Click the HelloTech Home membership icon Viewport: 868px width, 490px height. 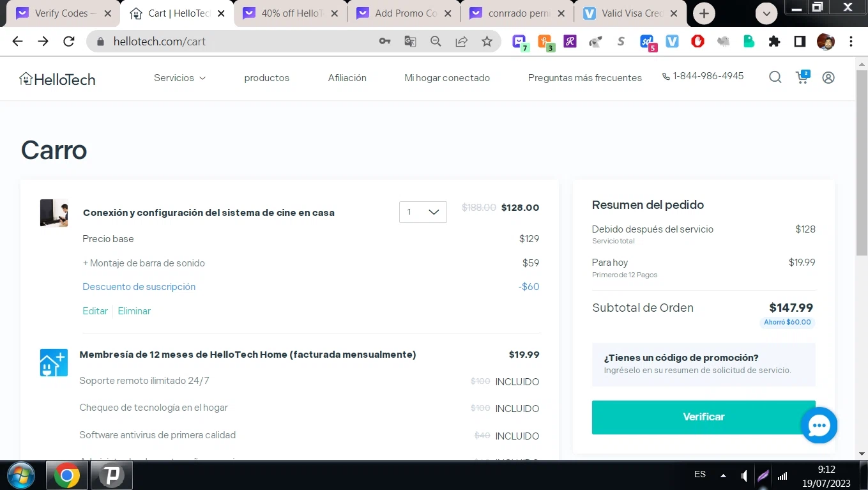(x=54, y=362)
